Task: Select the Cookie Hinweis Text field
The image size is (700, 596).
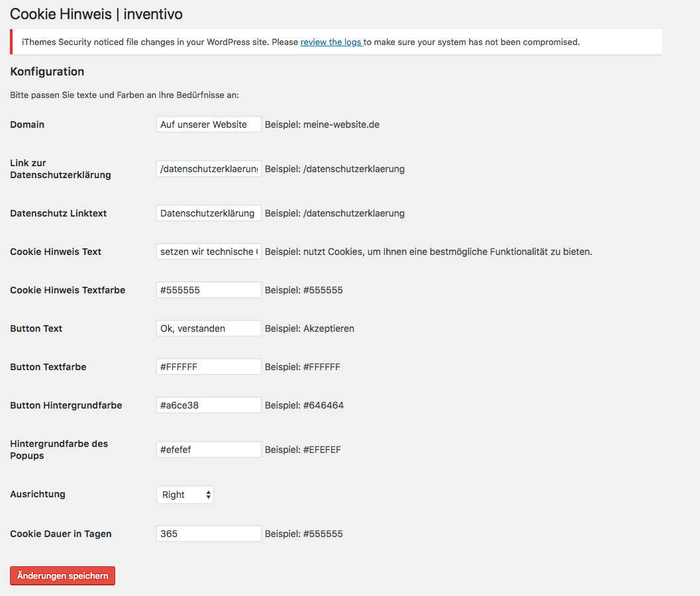Action: pos(209,252)
